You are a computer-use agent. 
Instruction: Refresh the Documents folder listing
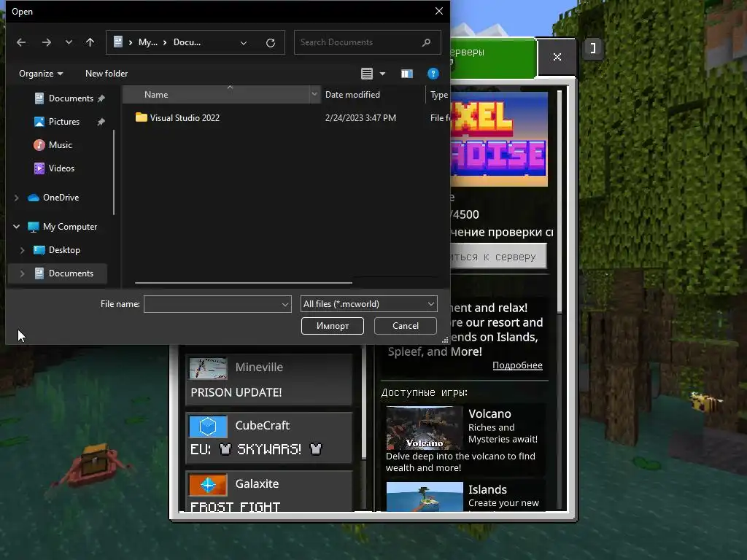tap(271, 43)
